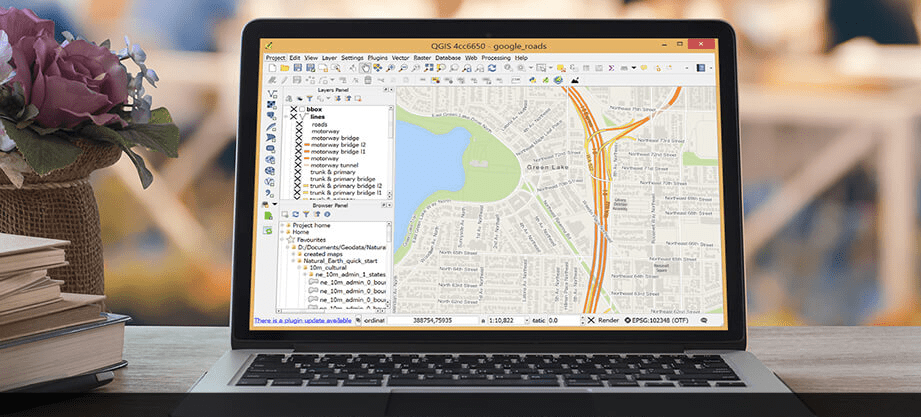This screenshot has height=417, width=921.
Task: Open the Plugins menu
Action: pyautogui.click(x=378, y=58)
